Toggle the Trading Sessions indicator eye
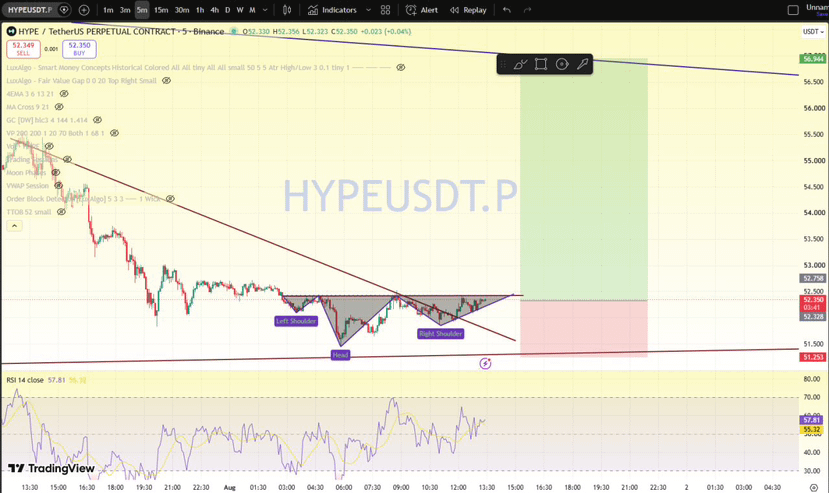The image size is (829, 493). point(67,159)
